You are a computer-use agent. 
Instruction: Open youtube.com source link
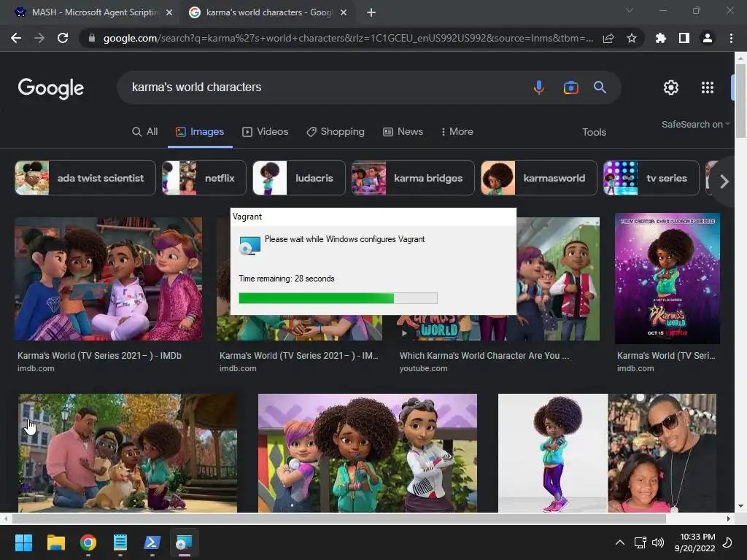pos(424,368)
